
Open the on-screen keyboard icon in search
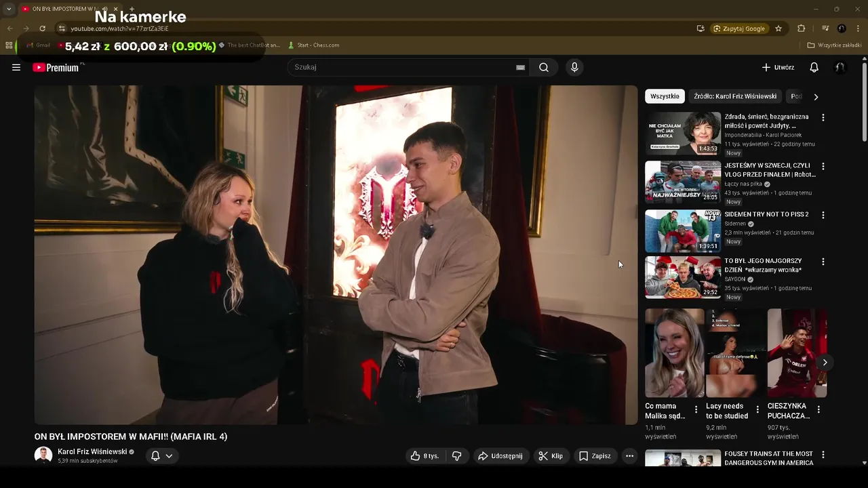520,67
